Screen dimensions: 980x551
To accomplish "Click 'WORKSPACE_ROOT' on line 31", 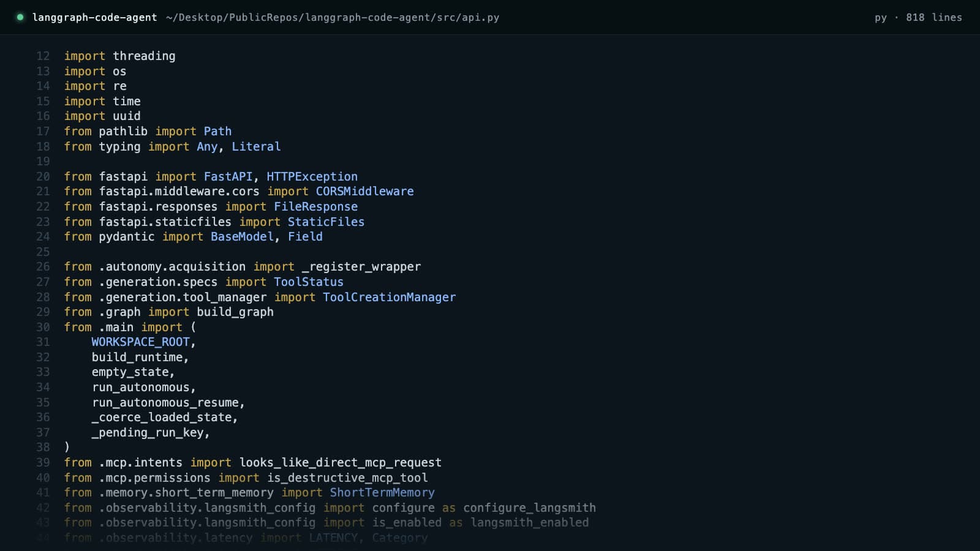I will 141,342.
